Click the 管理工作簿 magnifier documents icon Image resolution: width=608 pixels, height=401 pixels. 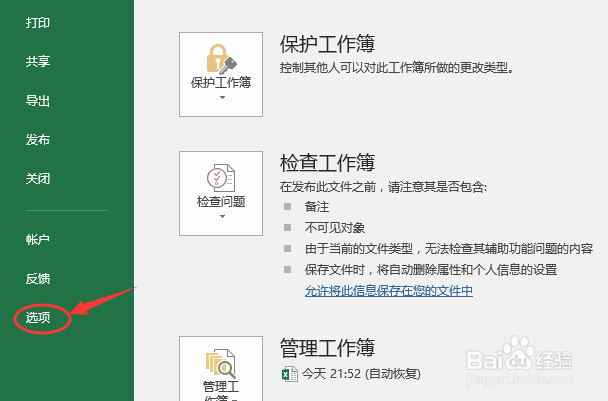[221, 364]
